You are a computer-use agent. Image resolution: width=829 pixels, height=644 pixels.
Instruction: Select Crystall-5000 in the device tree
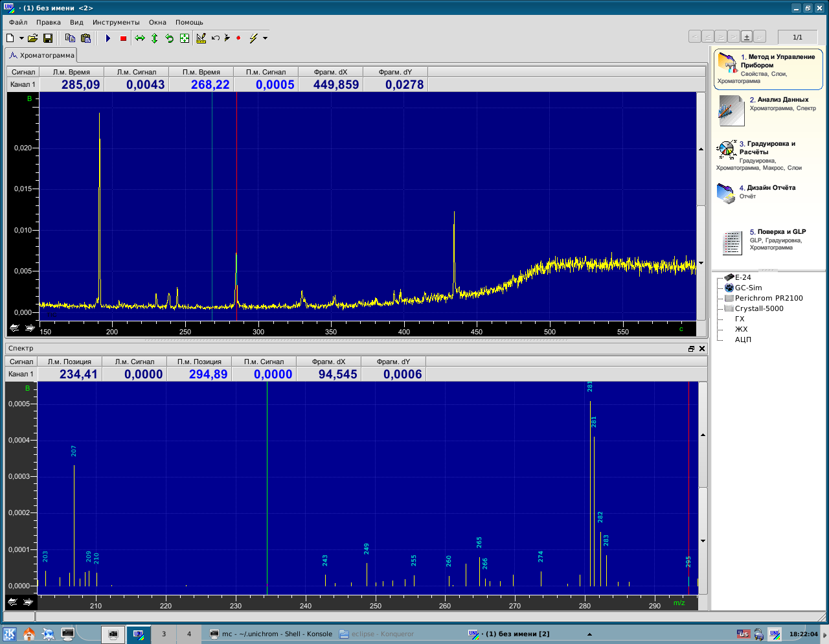759,308
